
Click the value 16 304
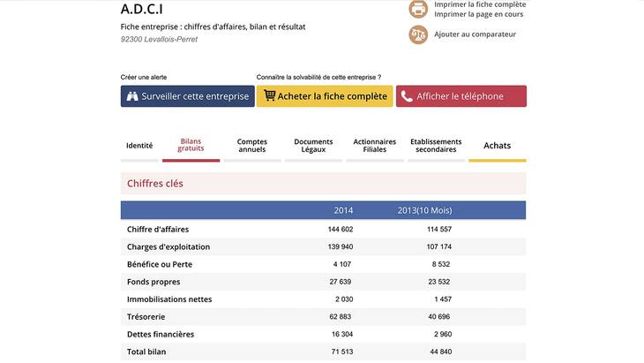tap(342, 335)
